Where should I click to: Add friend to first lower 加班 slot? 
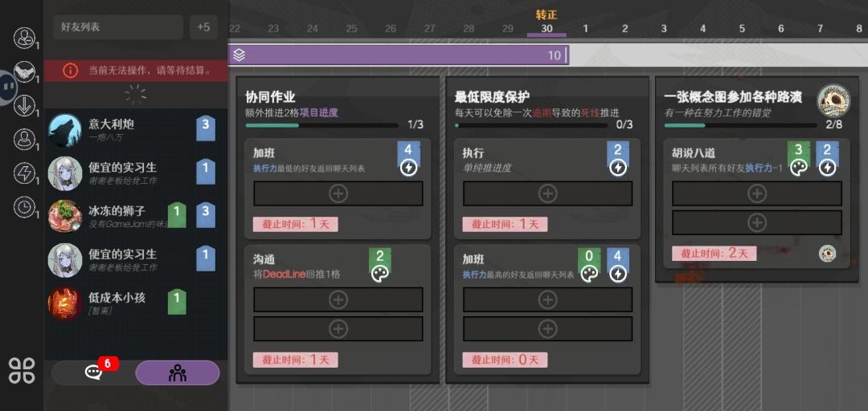pyautogui.click(x=547, y=299)
